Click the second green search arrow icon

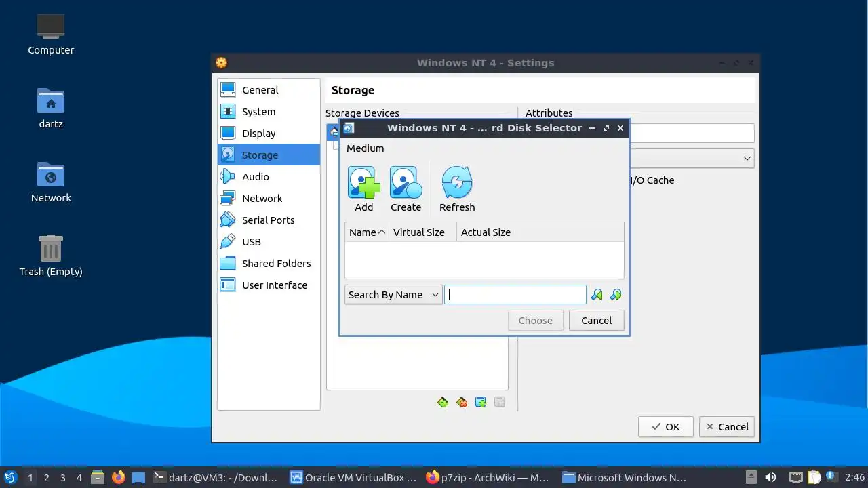(x=616, y=295)
